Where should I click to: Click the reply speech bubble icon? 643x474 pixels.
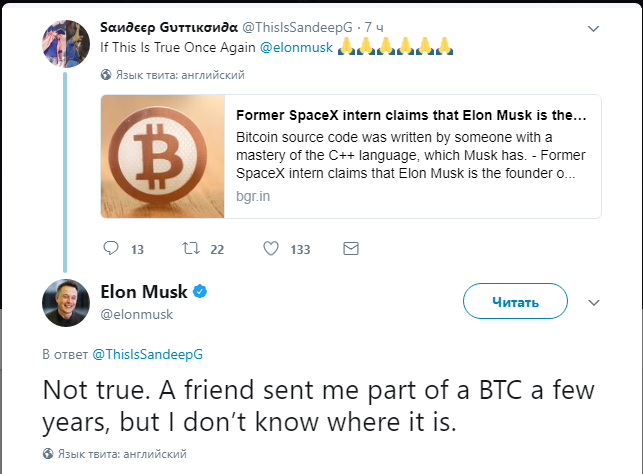pos(111,248)
